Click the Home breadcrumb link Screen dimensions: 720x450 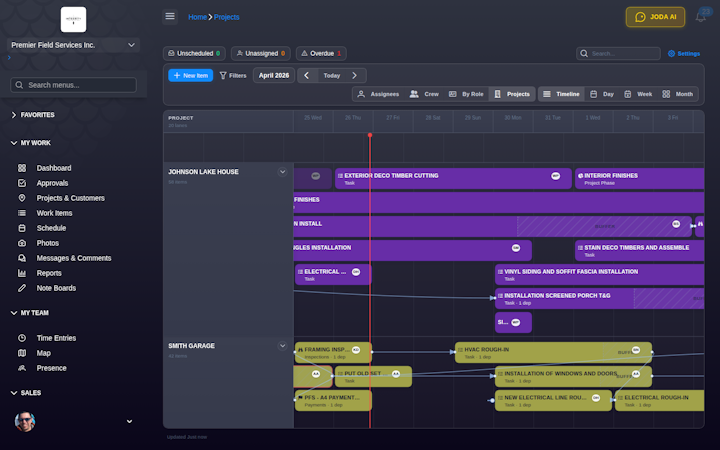point(197,17)
